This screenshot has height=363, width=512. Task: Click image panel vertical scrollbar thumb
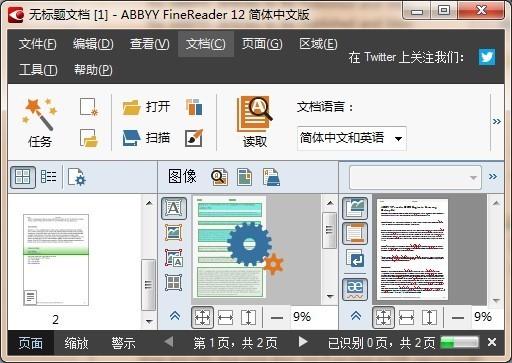329,230
